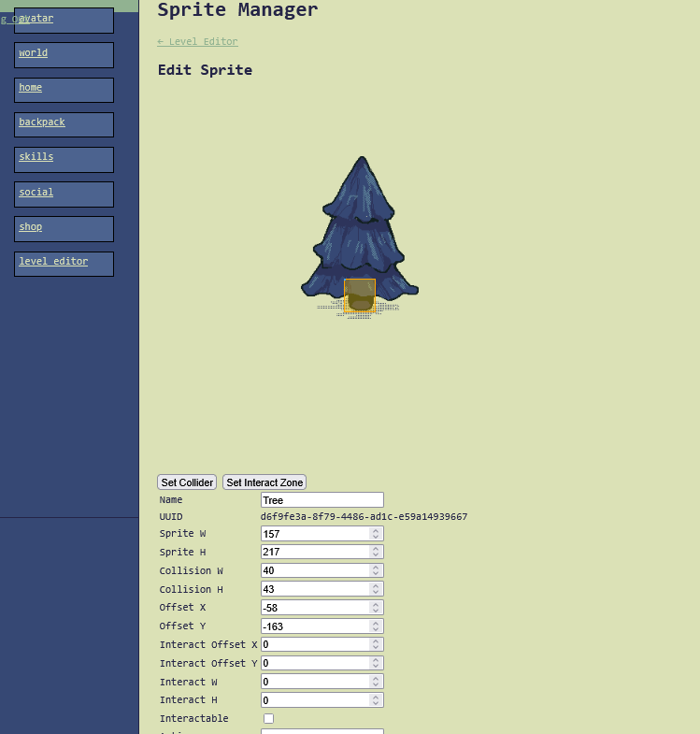700x734 pixels.
Task: Click the orange collider box on the tree
Action: click(360, 295)
